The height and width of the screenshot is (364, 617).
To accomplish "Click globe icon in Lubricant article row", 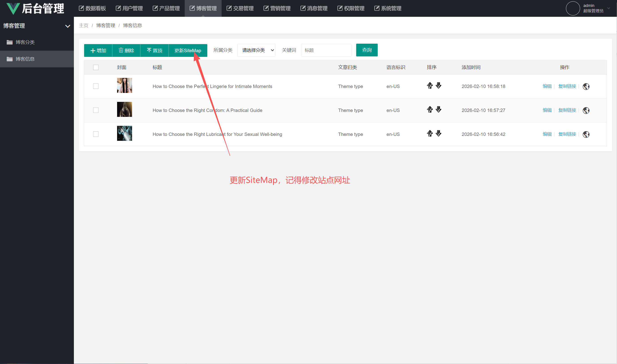I will coord(586,134).
